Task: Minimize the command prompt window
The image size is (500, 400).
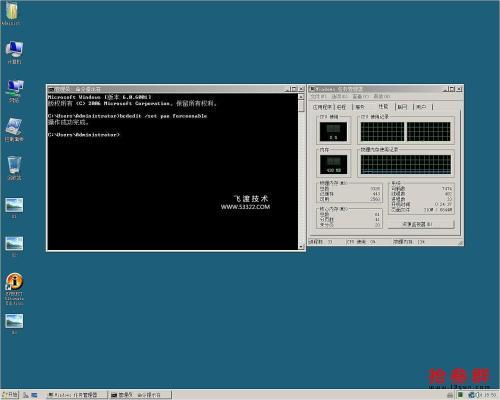Action: tap(288, 89)
